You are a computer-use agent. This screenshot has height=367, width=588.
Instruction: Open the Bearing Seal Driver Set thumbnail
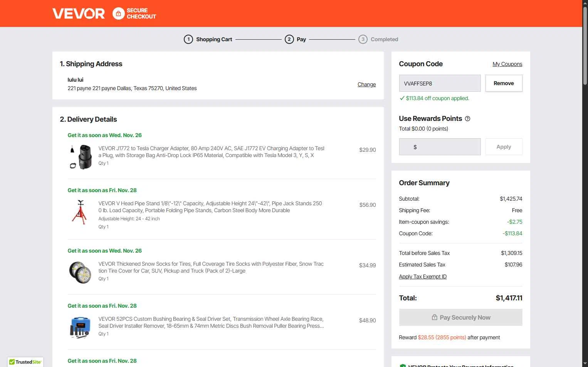(x=81, y=327)
